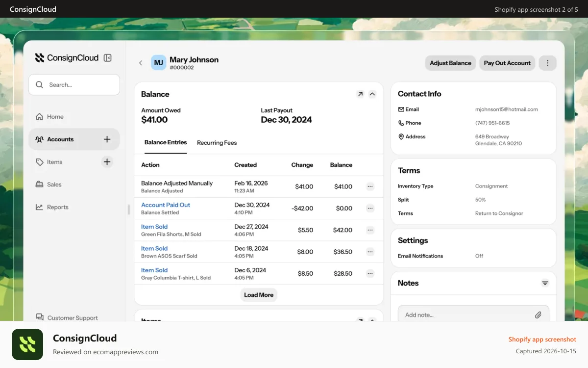Open Balance panel in new view arrow
Screen dimensions: 588x368
[360, 94]
